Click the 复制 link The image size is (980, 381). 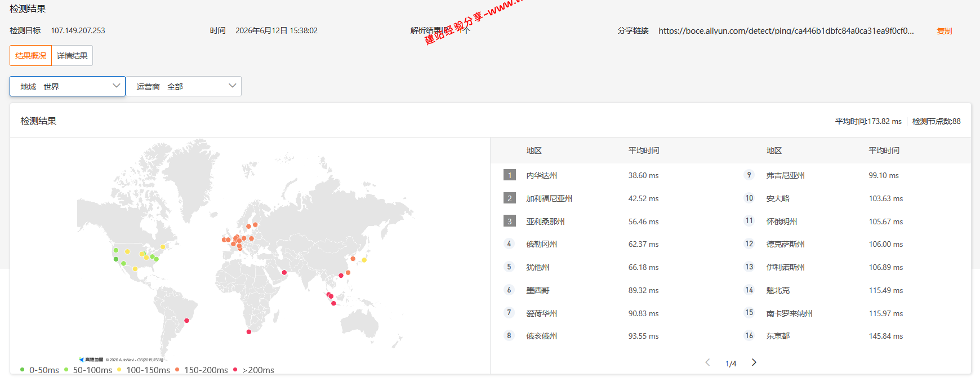point(944,31)
